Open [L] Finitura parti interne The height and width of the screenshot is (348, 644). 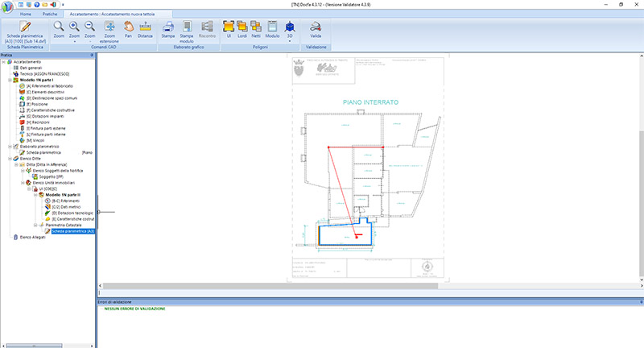[46, 135]
